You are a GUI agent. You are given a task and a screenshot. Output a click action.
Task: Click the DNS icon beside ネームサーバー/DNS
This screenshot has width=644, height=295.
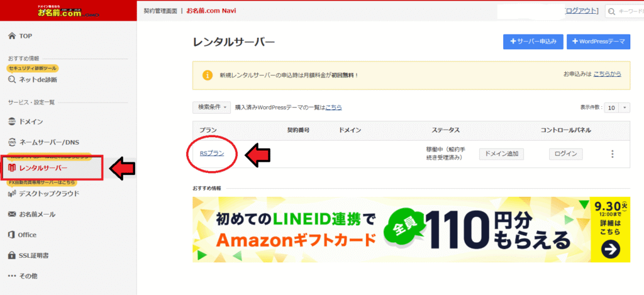[x=12, y=142]
